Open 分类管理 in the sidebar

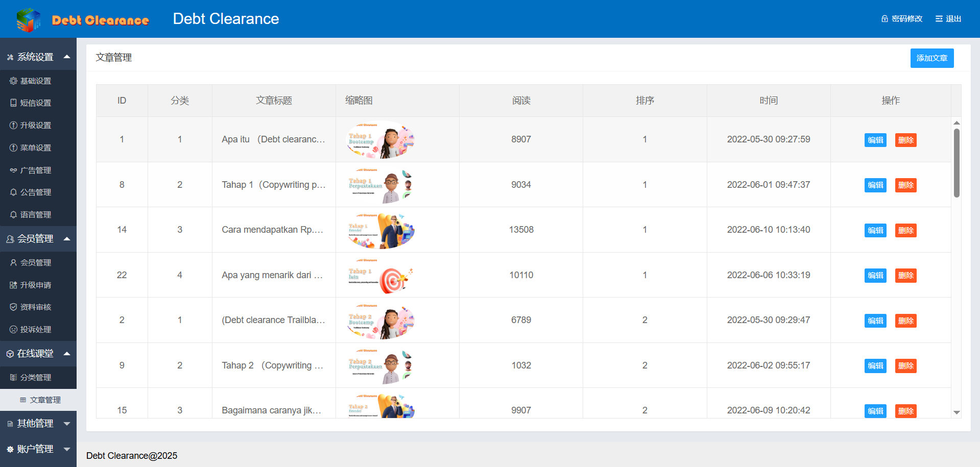pyautogui.click(x=35, y=378)
